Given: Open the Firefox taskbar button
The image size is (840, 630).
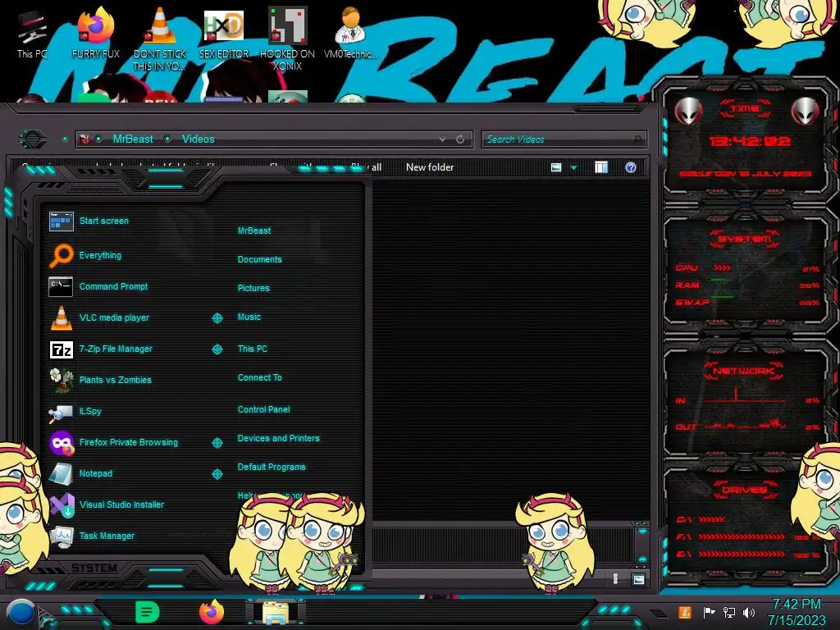Looking at the screenshot, I should point(211,612).
